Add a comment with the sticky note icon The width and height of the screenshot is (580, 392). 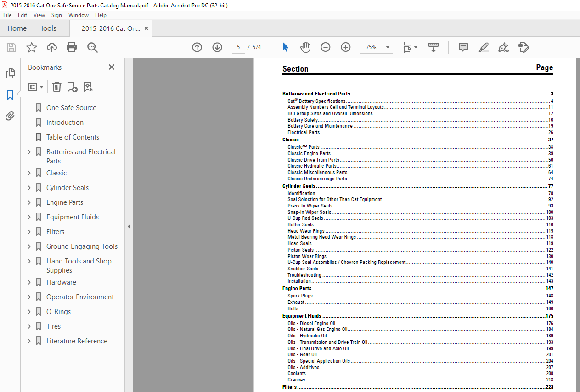463,47
